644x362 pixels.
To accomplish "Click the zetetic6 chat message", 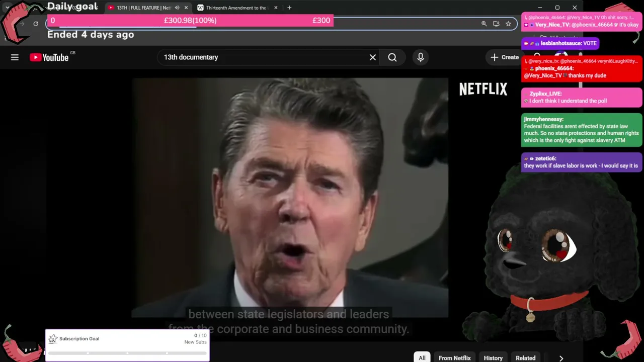I will [x=582, y=162].
